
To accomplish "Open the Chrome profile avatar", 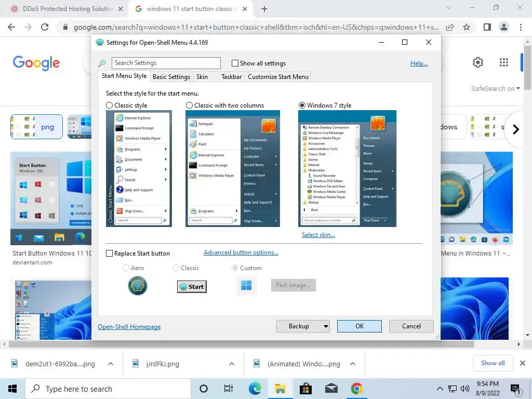I will click(504, 27).
